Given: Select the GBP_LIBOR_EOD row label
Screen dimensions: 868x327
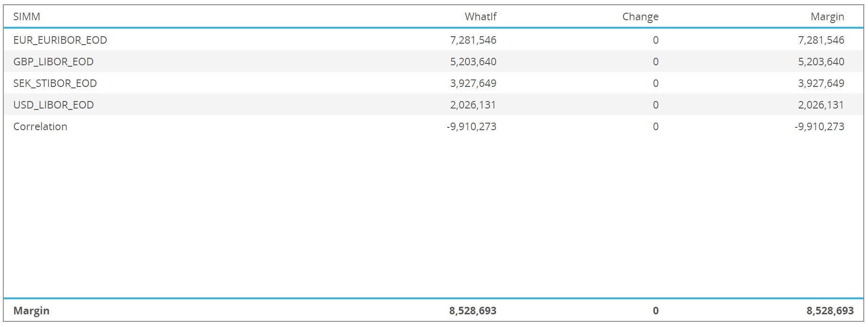Looking at the screenshot, I should (53, 62).
